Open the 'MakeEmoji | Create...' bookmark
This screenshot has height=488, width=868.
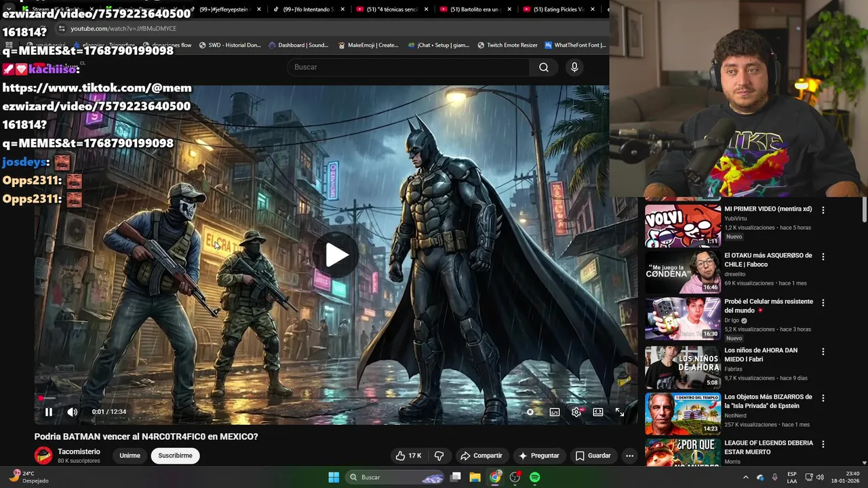(x=368, y=45)
